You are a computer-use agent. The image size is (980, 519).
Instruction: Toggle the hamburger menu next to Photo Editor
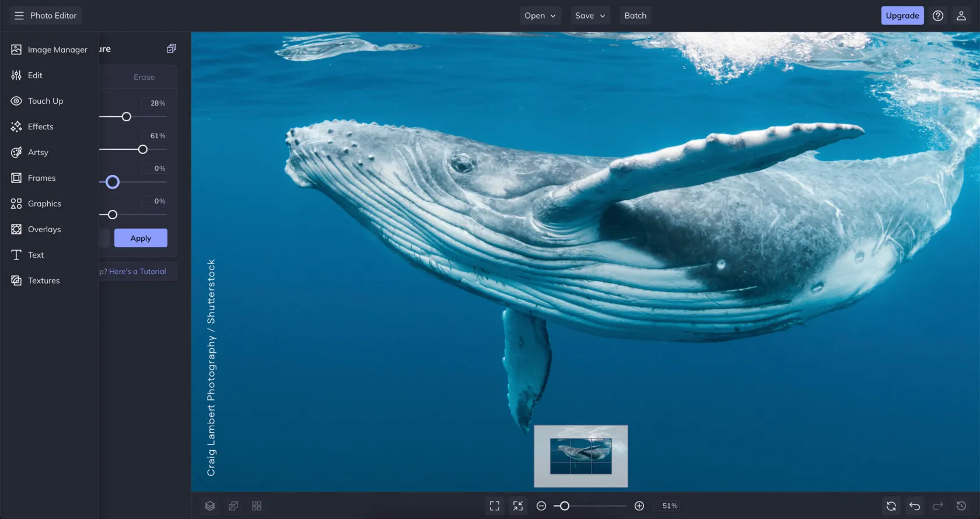pos(19,16)
